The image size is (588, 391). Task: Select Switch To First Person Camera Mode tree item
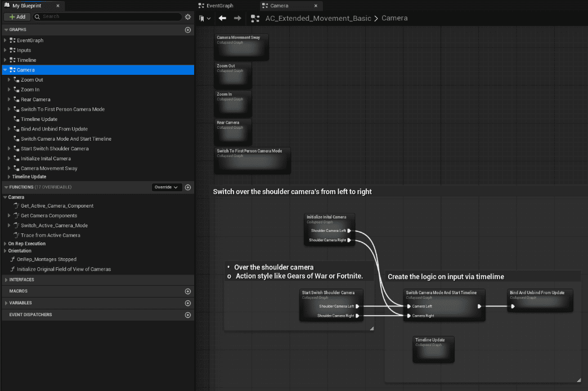pyautogui.click(x=62, y=110)
